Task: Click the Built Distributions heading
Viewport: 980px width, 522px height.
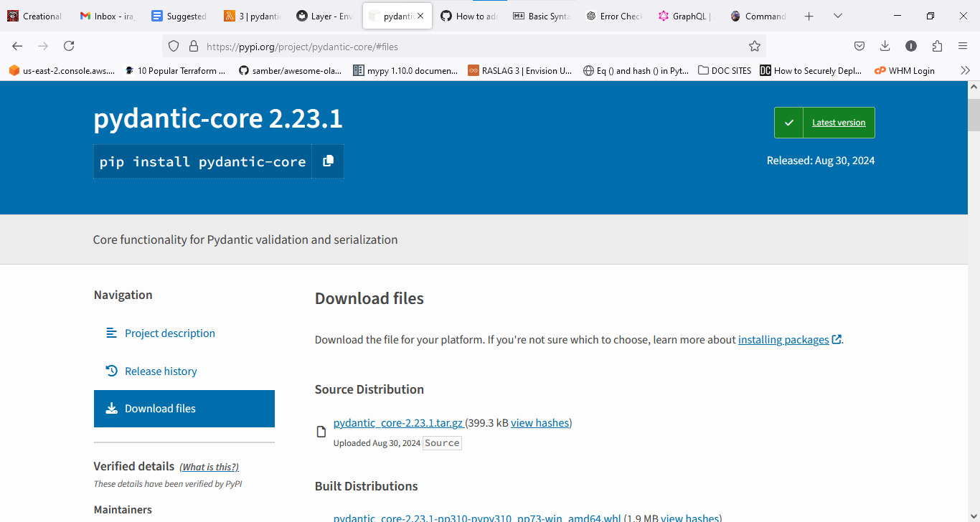Action: pyautogui.click(x=367, y=486)
